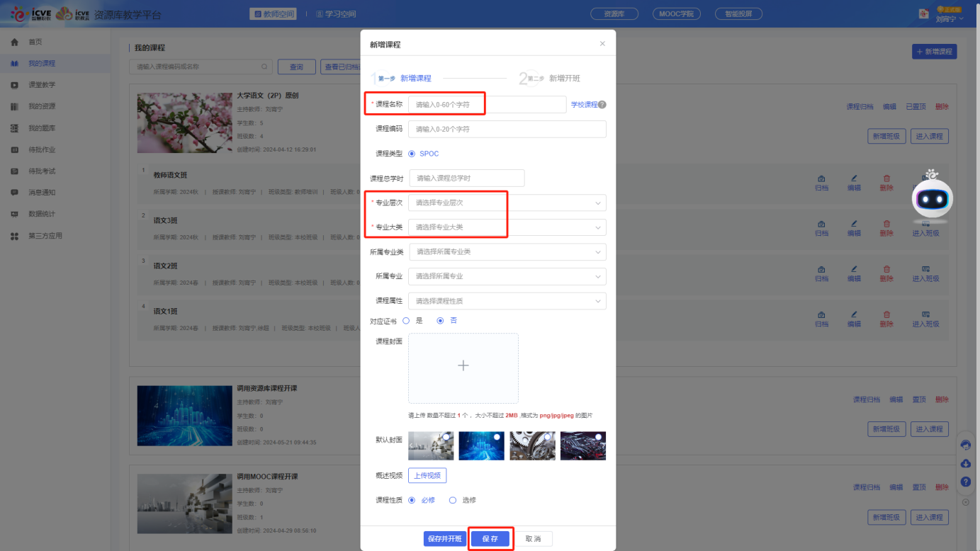
Task: Click the help question mark beside 学校课程
Action: tap(602, 105)
